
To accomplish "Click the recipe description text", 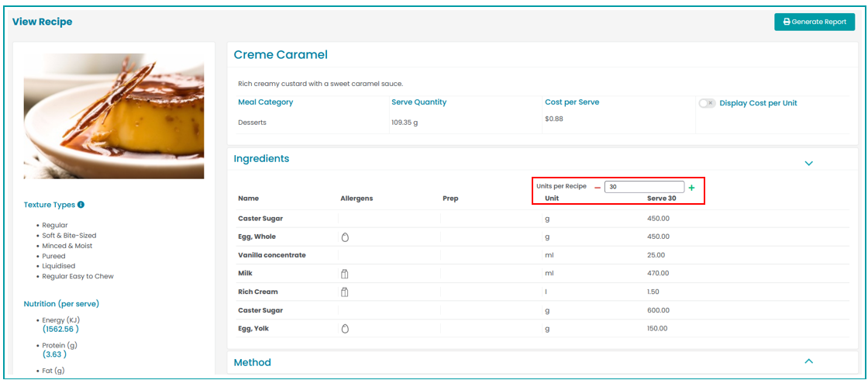I will (x=321, y=84).
